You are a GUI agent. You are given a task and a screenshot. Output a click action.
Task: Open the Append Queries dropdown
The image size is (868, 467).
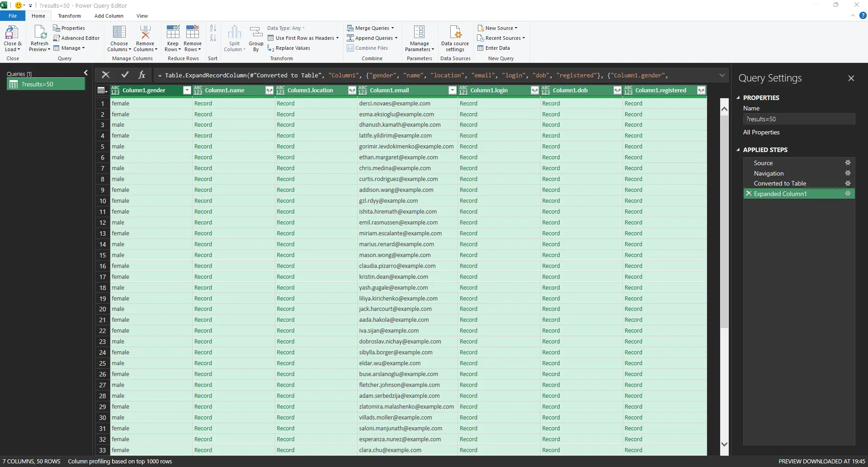372,38
